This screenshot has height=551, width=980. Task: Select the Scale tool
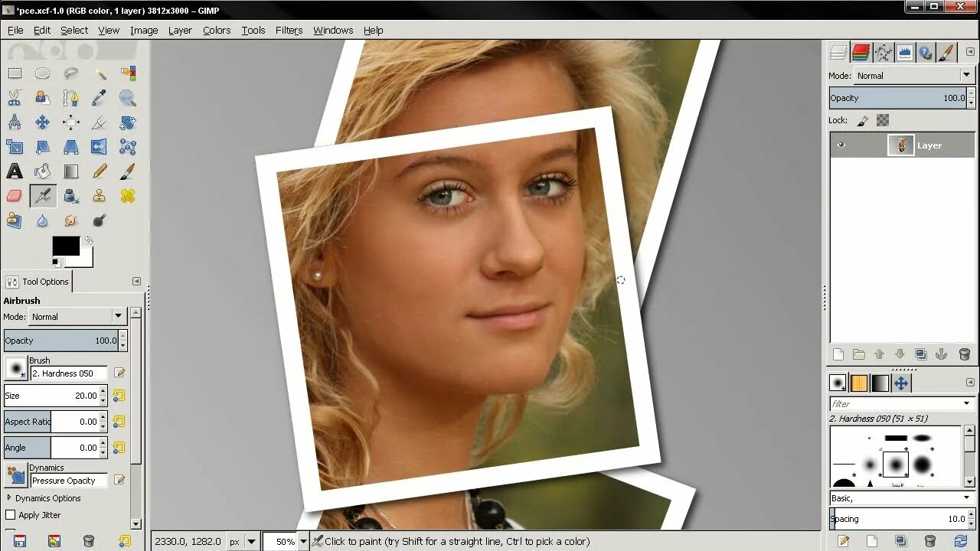click(x=15, y=147)
